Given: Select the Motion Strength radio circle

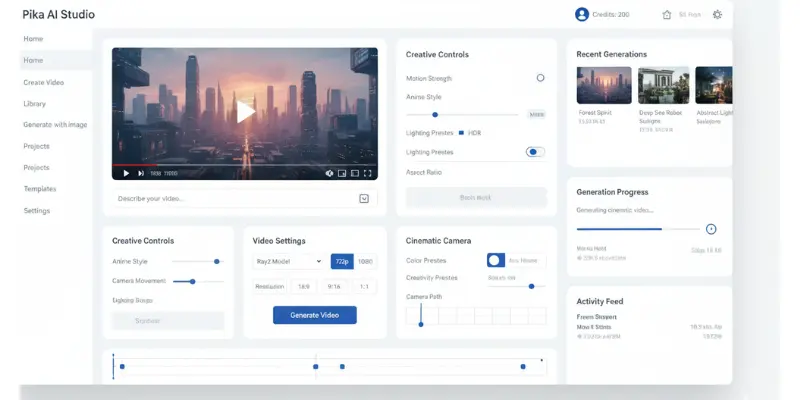Looking at the screenshot, I should click(540, 78).
